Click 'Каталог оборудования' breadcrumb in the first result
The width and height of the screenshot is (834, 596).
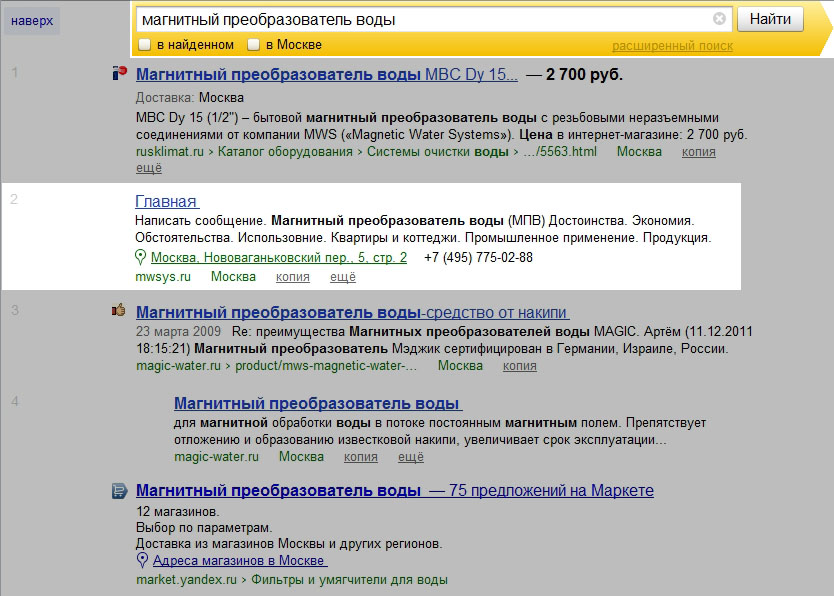285,152
